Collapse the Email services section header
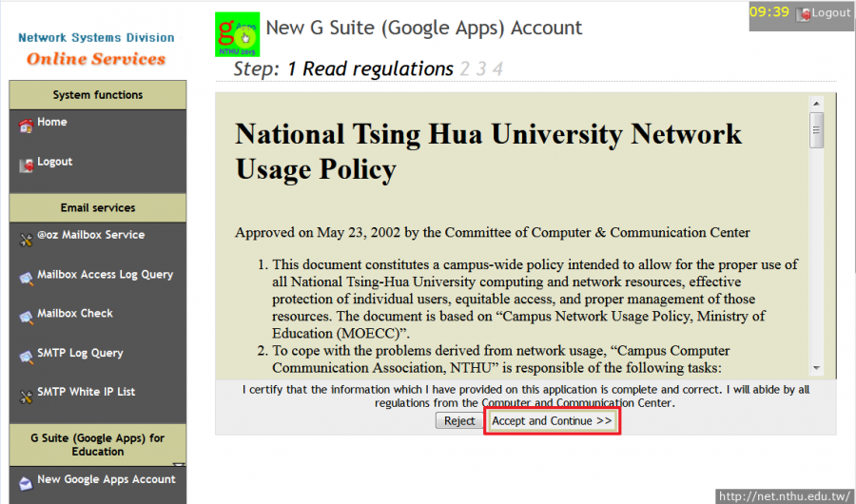856x504 pixels. [97, 208]
